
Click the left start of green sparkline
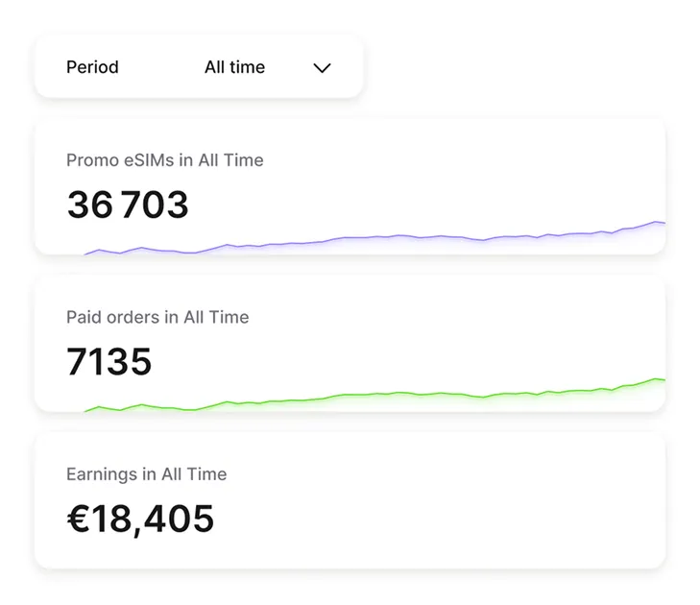[88, 411]
